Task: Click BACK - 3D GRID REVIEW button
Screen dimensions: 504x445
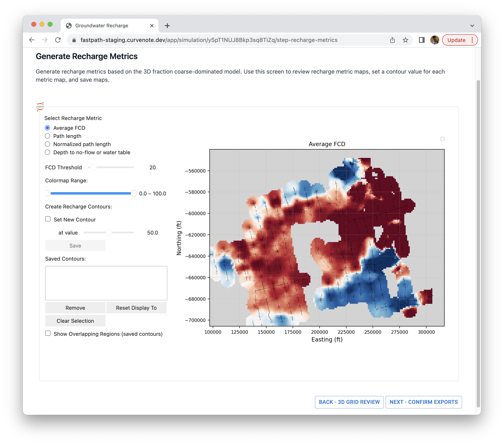Action: pos(350,402)
